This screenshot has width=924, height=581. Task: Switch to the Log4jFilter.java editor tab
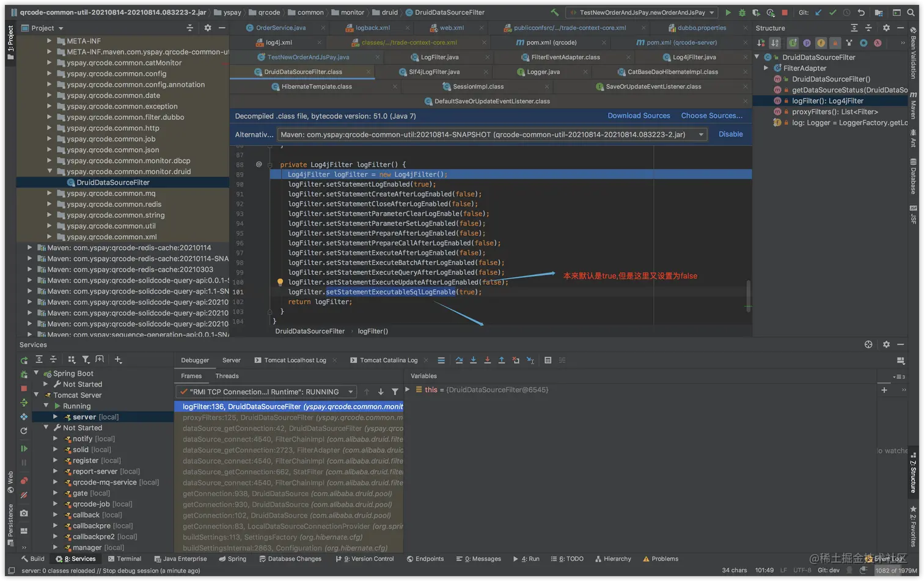click(x=694, y=57)
